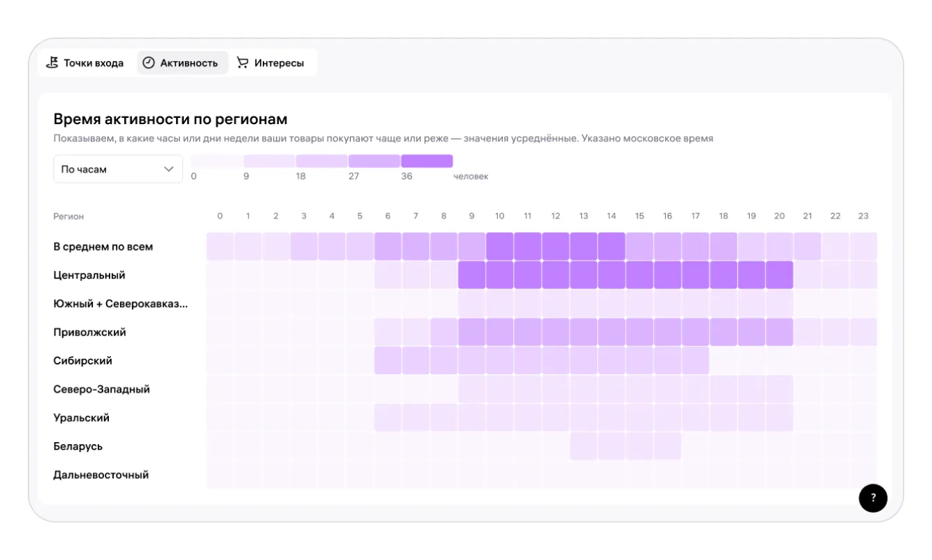Click the Центральный cell at hour 12
The width and height of the screenshot is (932, 560).
pos(556,275)
